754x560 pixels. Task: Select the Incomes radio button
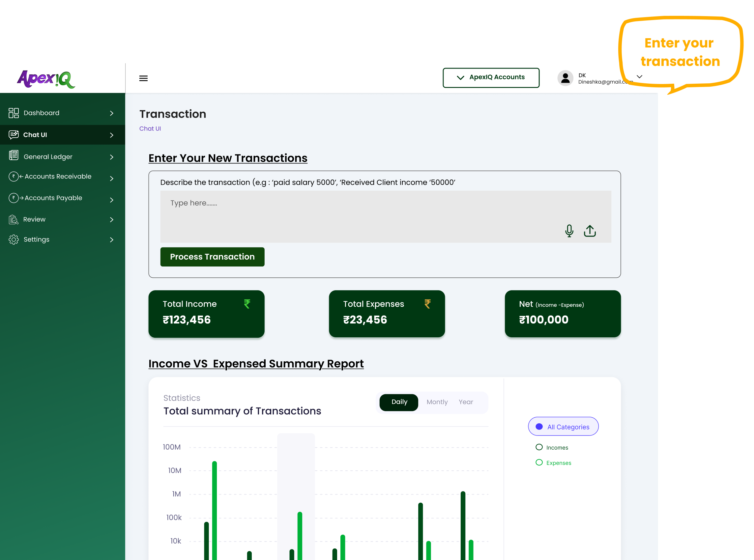(x=539, y=447)
